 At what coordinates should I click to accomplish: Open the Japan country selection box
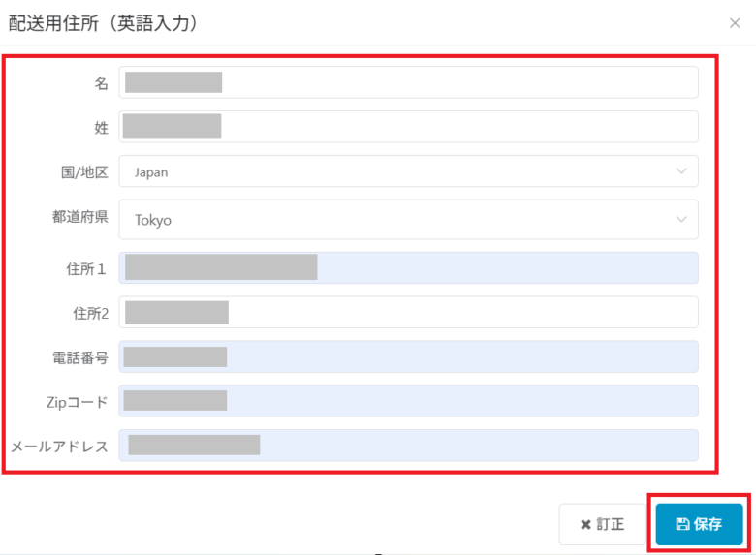point(407,171)
